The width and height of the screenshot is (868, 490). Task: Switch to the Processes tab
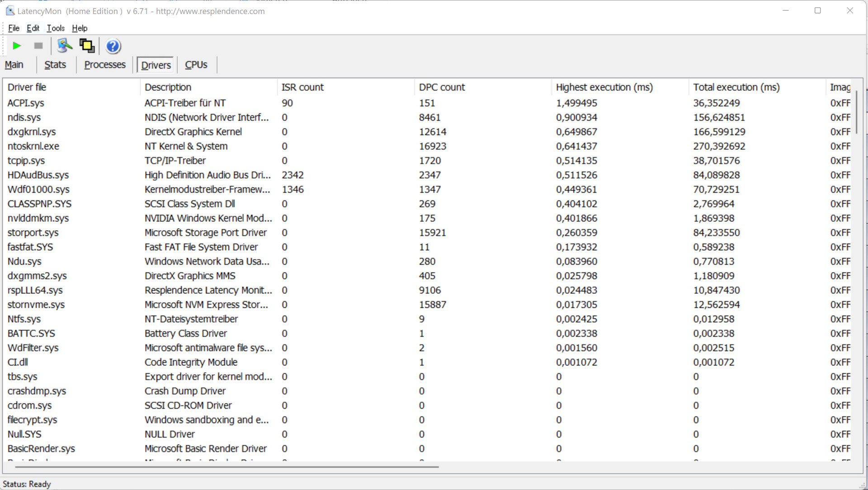tap(105, 65)
